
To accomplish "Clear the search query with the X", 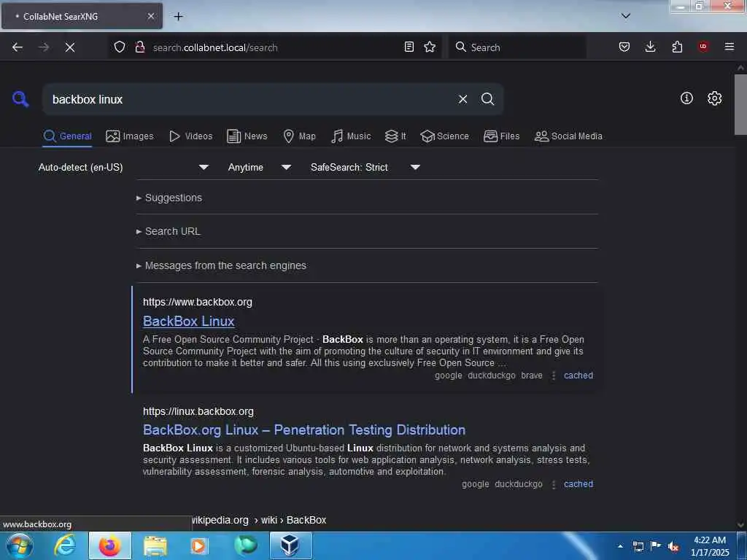I will [462, 99].
